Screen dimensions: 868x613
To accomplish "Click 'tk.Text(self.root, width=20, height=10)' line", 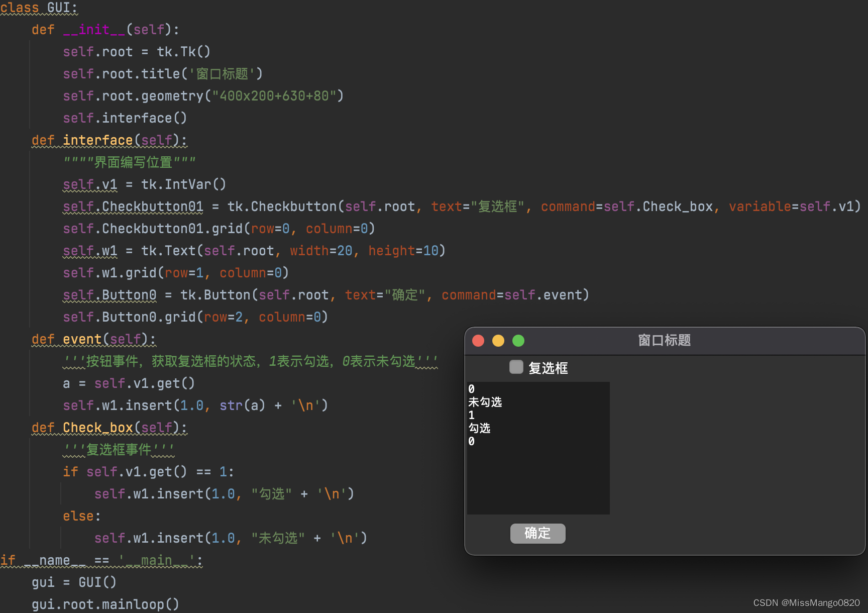I will point(293,251).
